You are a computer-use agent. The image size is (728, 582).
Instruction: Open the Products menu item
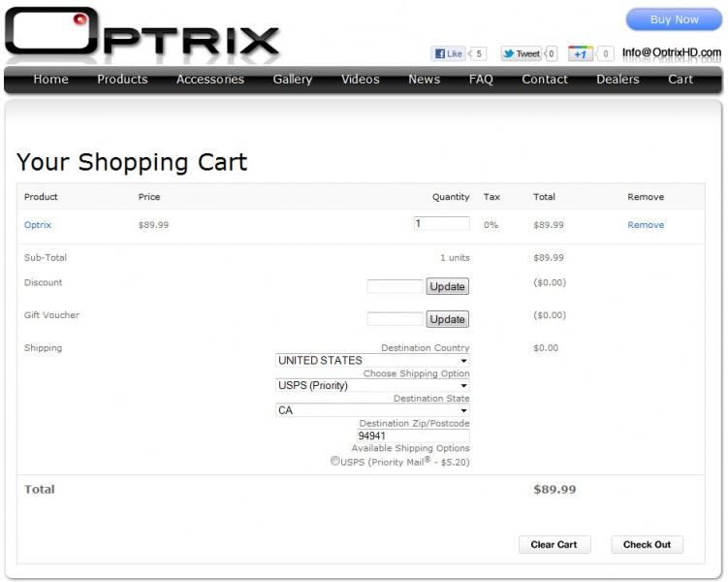(x=122, y=80)
